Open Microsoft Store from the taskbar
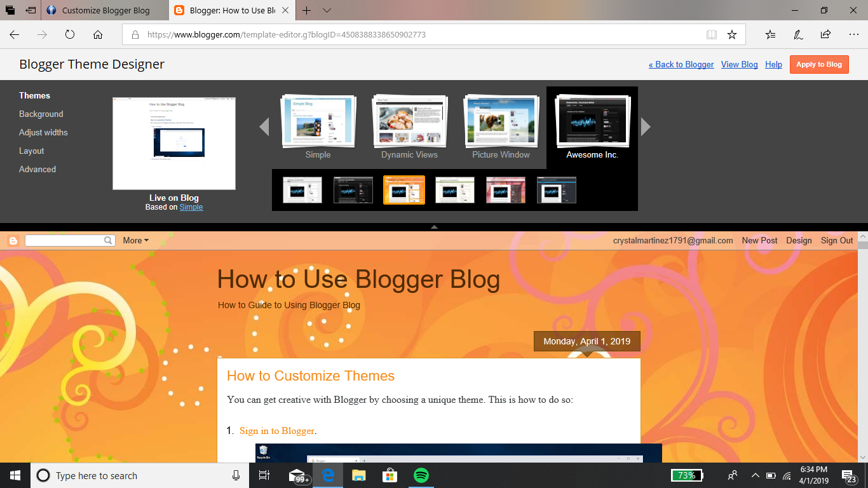This screenshot has width=868, height=488. click(390, 475)
